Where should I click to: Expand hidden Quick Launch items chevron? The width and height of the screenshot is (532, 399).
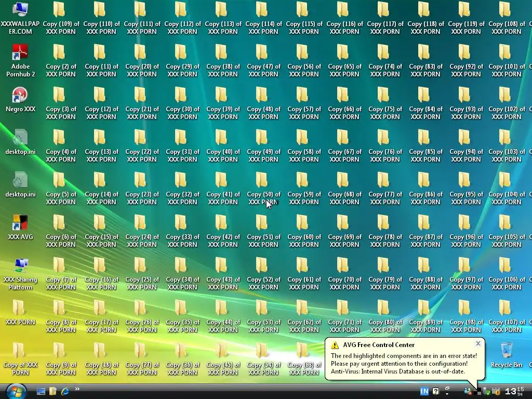(77, 389)
